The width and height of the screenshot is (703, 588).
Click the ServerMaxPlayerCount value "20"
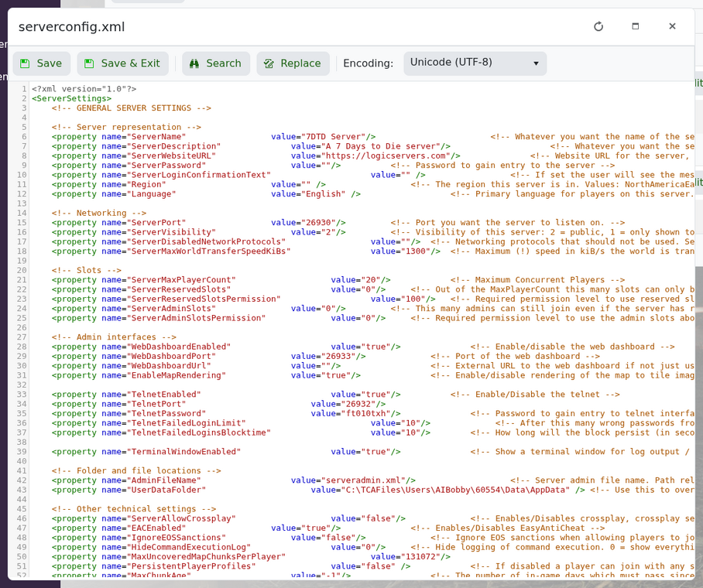click(x=371, y=280)
